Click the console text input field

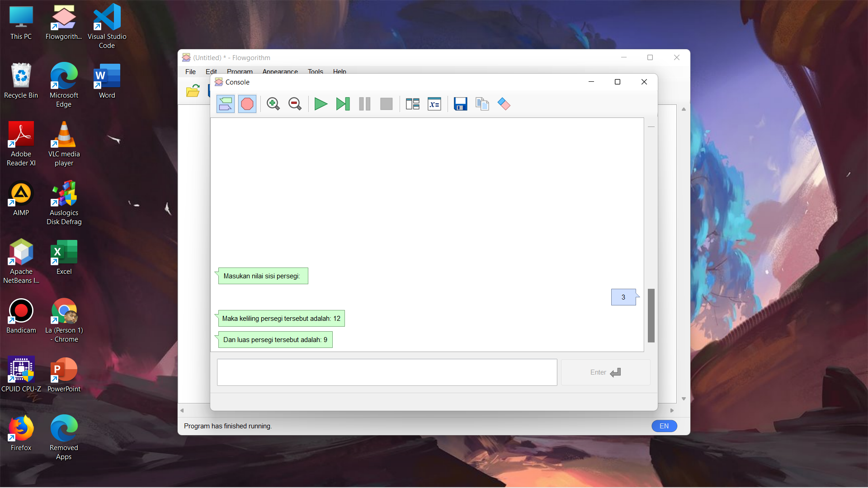[x=387, y=372]
